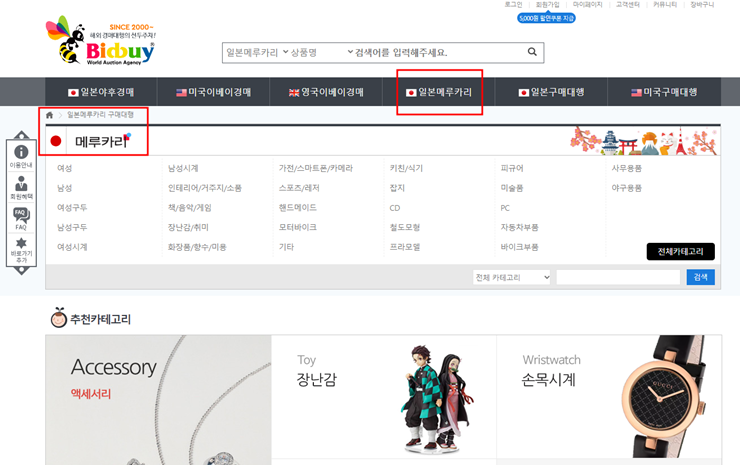
Task: Open the Toy 장난감 banner
Action: point(384,397)
